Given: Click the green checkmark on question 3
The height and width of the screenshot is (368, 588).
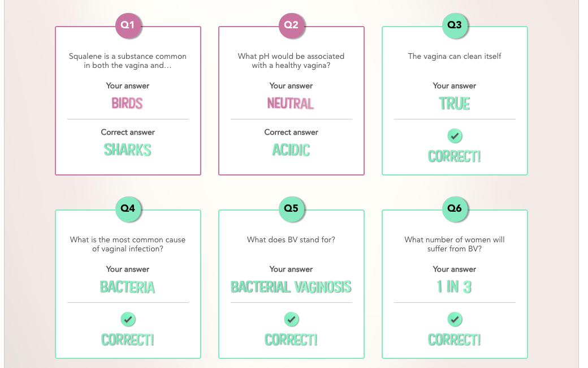Looking at the screenshot, I should click(x=455, y=136).
